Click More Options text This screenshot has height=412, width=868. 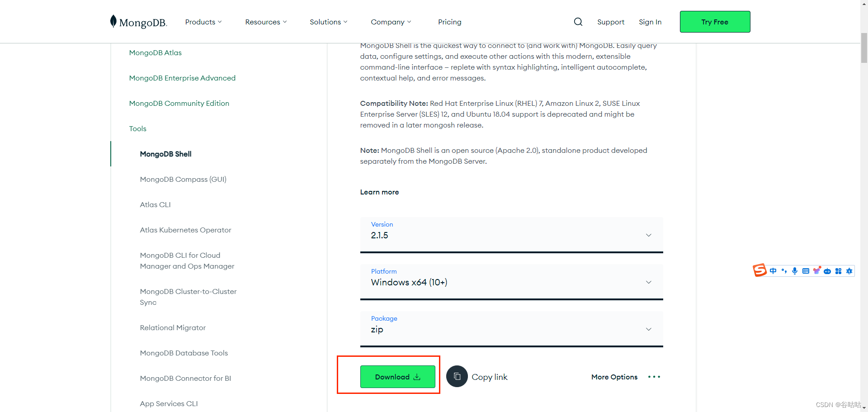click(614, 377)
